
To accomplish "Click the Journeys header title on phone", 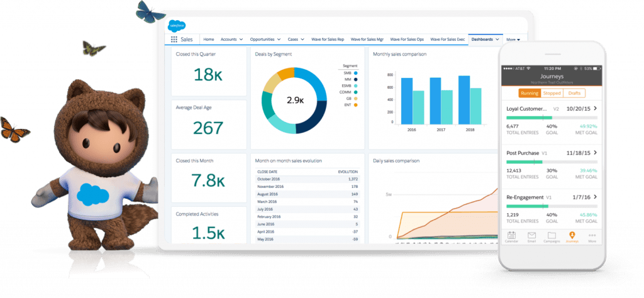I will tap(552, 76).
